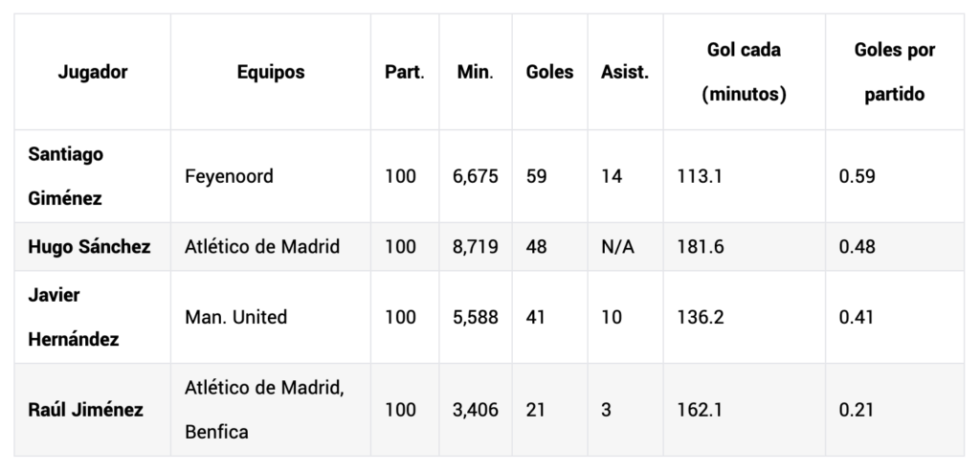The image size is (980, 473).
Task: Select Javier Hernández in the table
Action: coord(73,317)
